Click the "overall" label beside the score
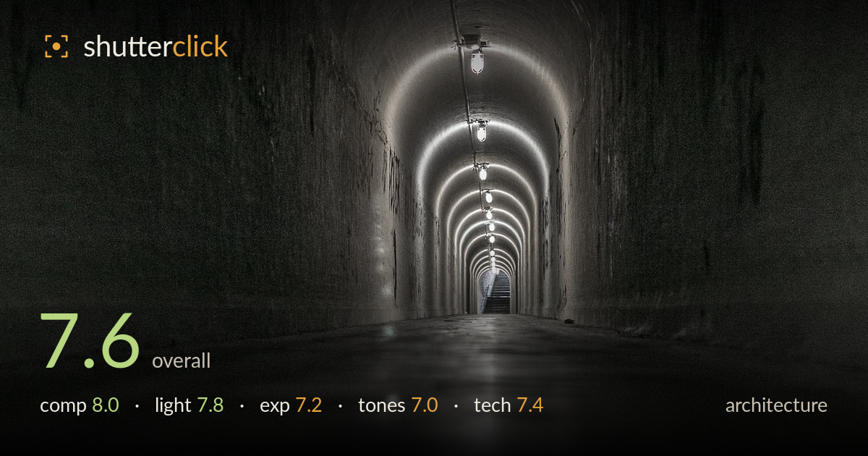 (181, 360)
